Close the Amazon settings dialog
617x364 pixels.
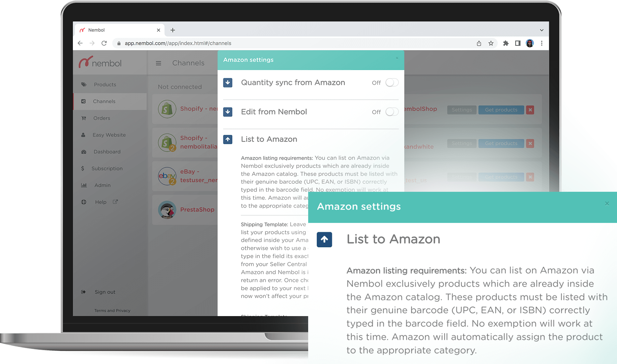point(397,58)
